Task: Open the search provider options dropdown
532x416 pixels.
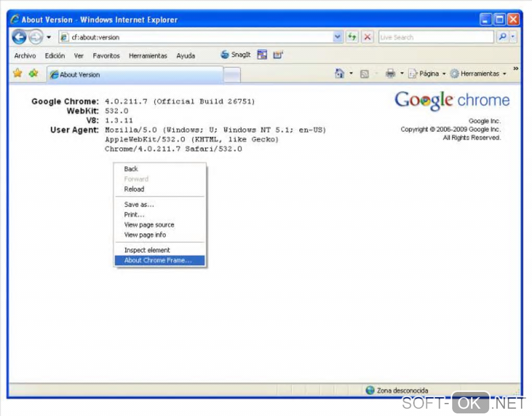Action: point(513,37)
